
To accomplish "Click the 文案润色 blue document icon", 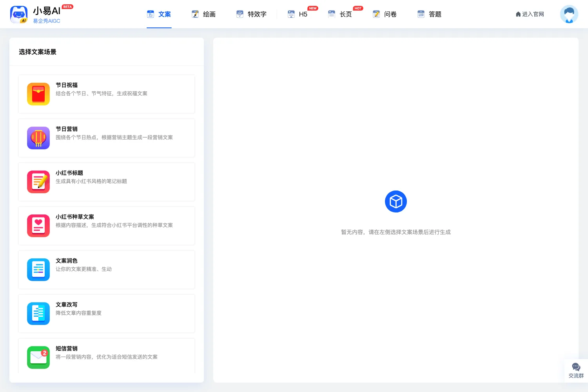I will (38, 270).
